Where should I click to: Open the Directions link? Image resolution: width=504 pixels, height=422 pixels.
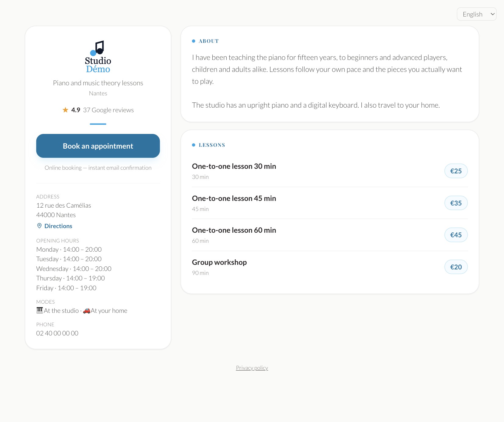[x=58, y=226]
